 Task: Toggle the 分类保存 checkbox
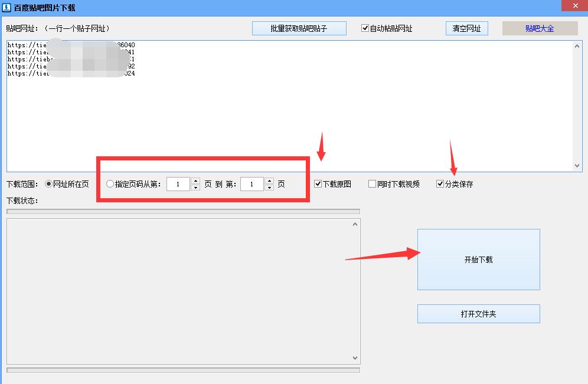coord(440,184)
